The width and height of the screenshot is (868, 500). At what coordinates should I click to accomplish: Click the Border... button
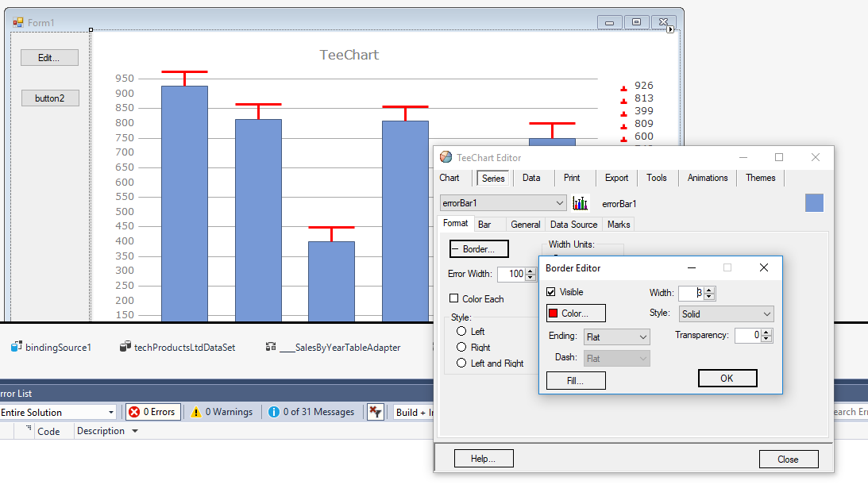pyautogui.click(x=479, y=249)
